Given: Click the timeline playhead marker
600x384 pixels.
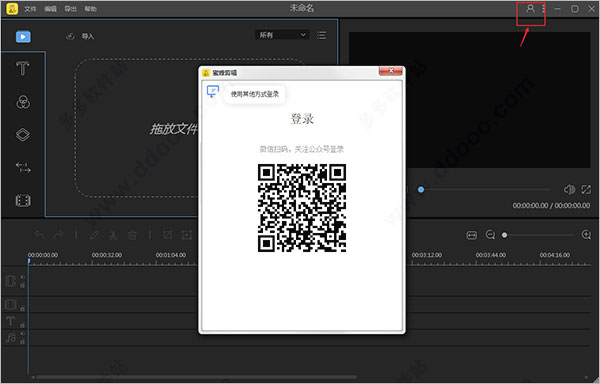Looking at the screenshot, I should point(28,261).
